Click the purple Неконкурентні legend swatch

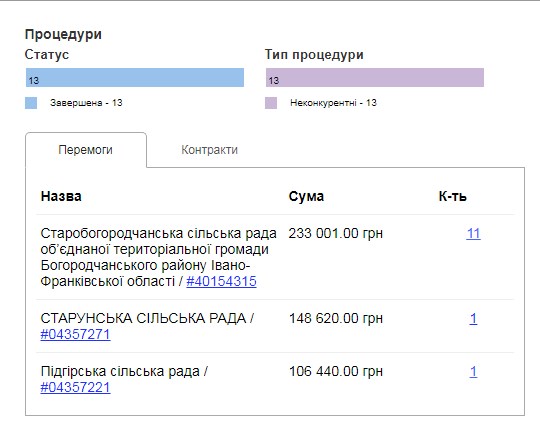[x=271, y=103]
